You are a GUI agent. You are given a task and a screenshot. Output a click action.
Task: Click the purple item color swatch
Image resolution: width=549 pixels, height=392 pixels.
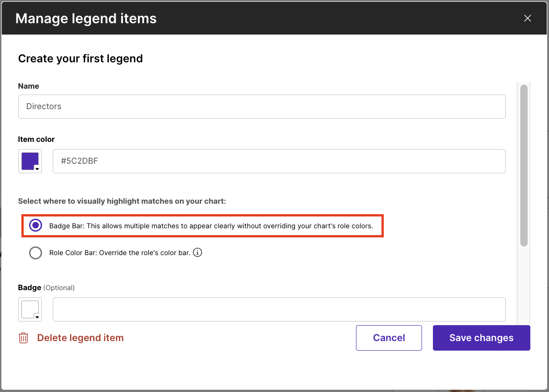30,161
